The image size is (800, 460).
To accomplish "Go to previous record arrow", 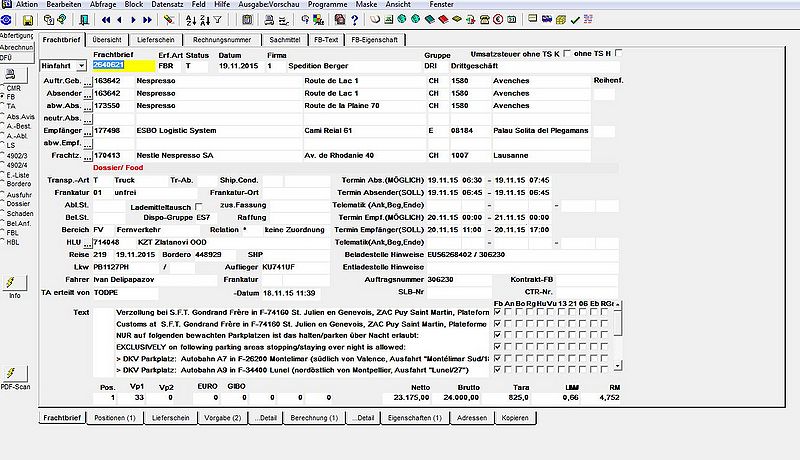I will (119, 20).
